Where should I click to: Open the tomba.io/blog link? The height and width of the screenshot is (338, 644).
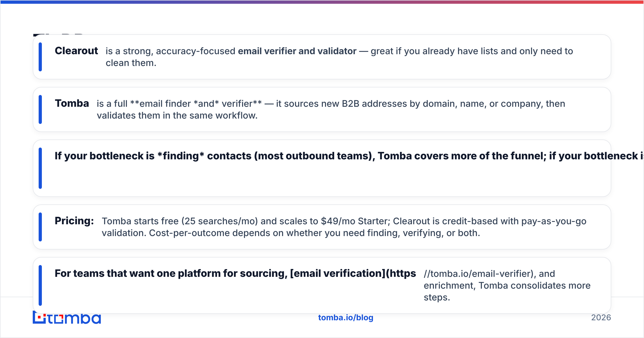pyautogui.click(x=346, y=318)
